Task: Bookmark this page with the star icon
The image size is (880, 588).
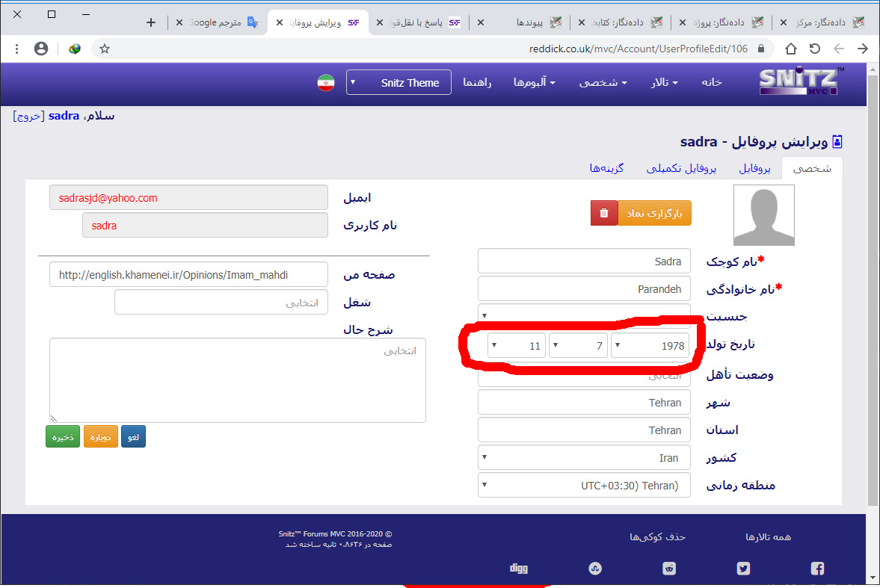Action: click(x=105, y=49)
